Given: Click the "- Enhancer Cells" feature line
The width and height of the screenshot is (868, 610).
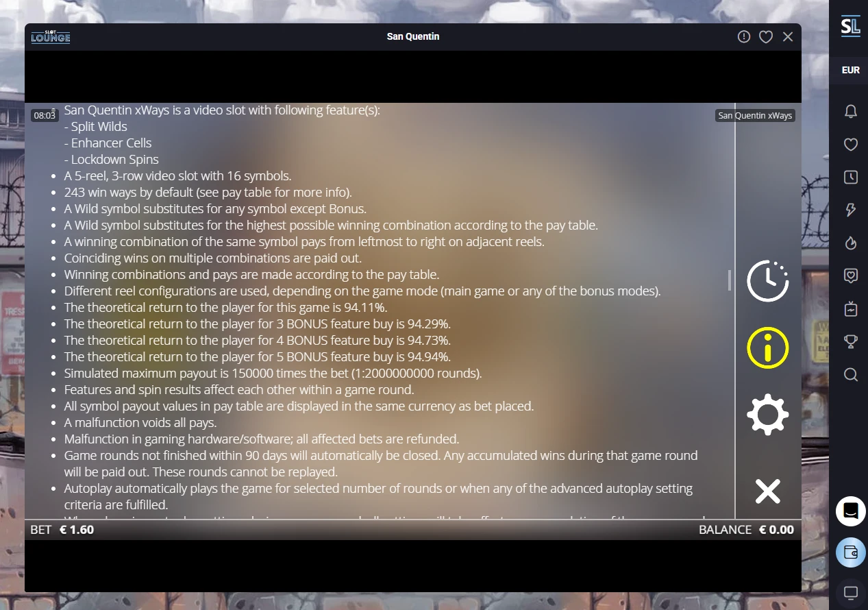Looking at the screenshot, I should 108,143.
